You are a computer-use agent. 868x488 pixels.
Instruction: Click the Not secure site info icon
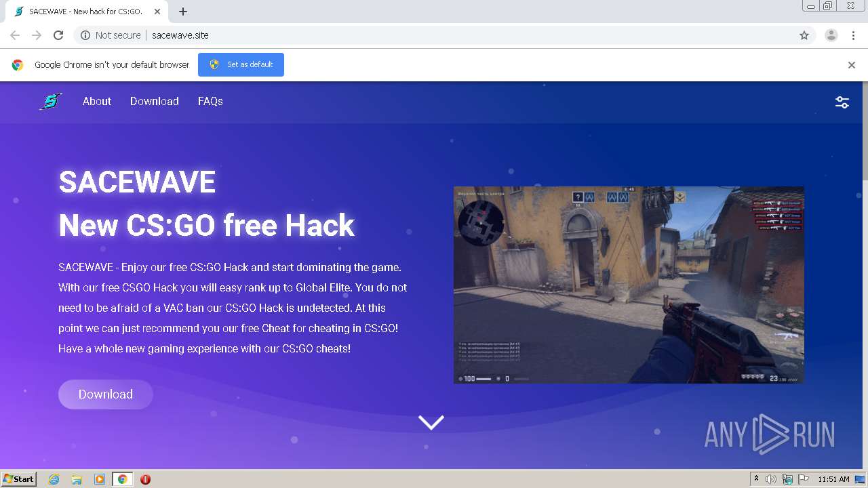(x=85, y=35)
